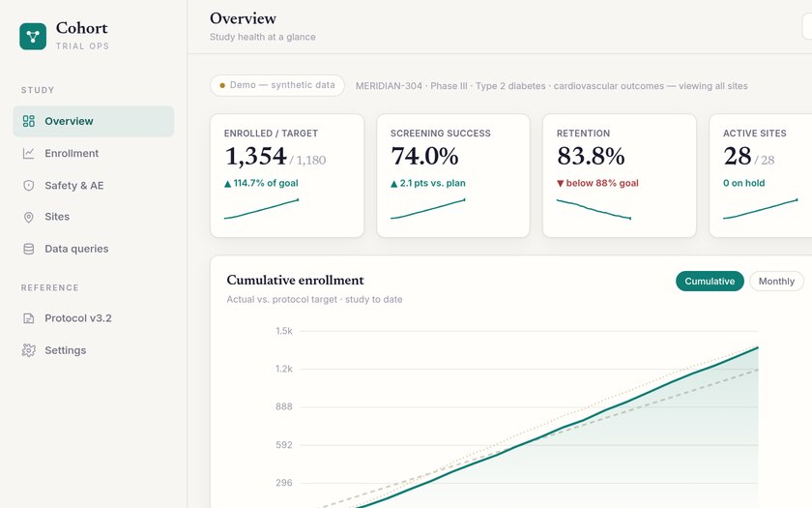
Task: Open Protocol v3.2 reference
Action: pyautogui.click(x=93, y=318)
